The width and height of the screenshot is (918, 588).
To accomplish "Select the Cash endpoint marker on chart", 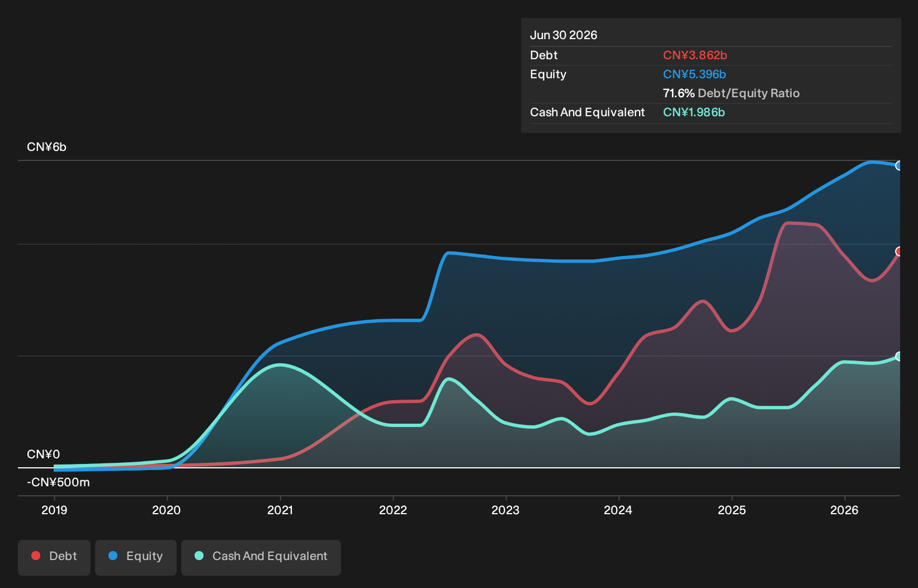I will click(899, 356).
